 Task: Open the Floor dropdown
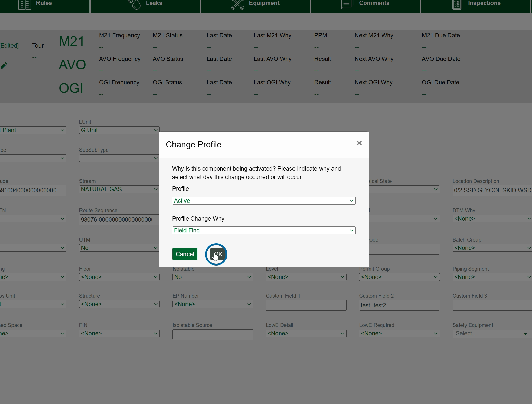(x=119, y=277)
